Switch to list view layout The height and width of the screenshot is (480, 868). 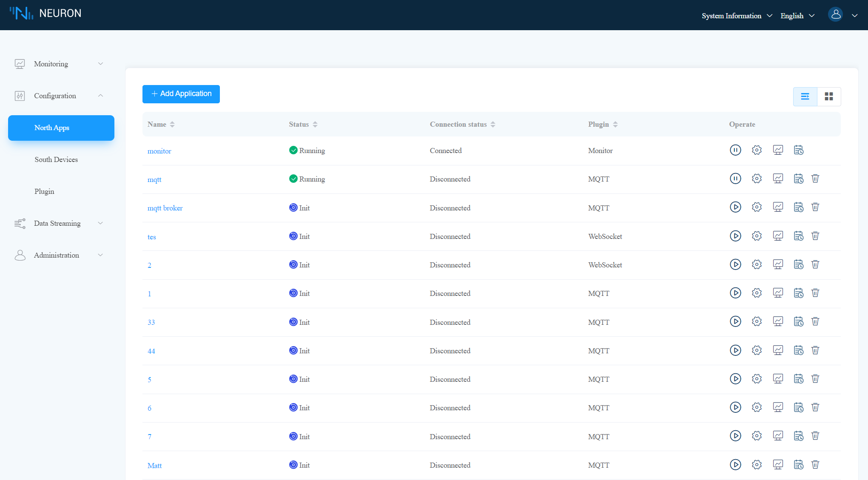pos(805,97)
